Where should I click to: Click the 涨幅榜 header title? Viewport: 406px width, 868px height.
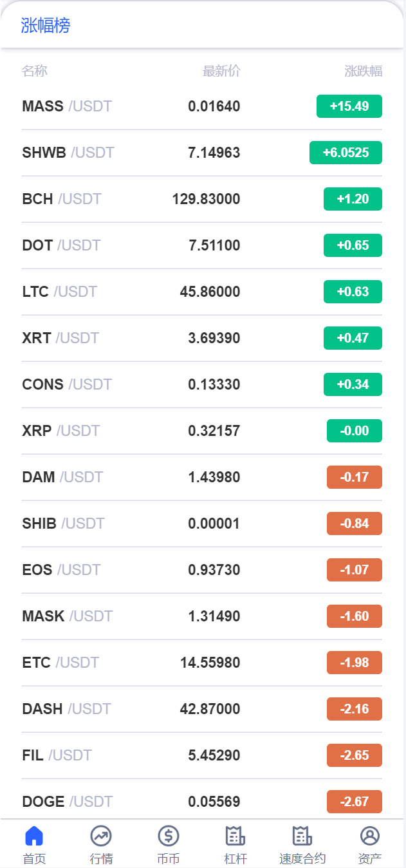coord(46,26)
